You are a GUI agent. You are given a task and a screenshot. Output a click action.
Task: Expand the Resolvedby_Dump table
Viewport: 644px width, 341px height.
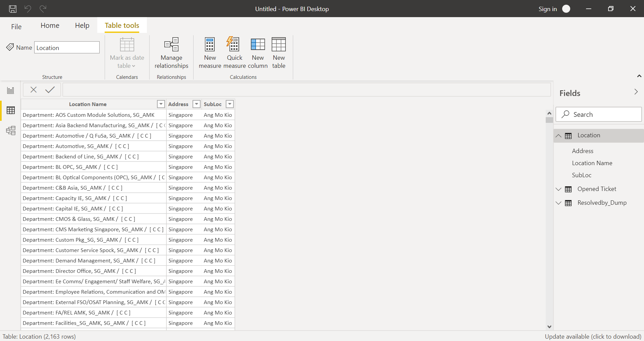click(x=558, y=203)
